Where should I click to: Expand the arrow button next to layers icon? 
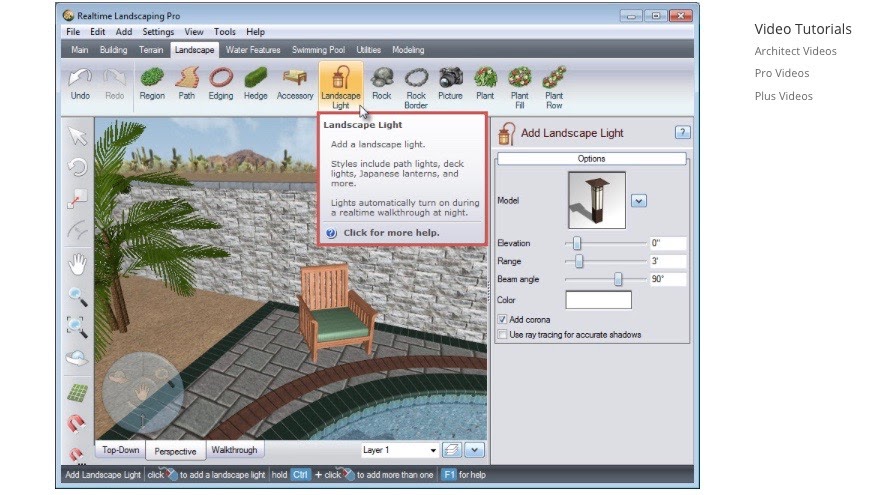coord(474,450)
